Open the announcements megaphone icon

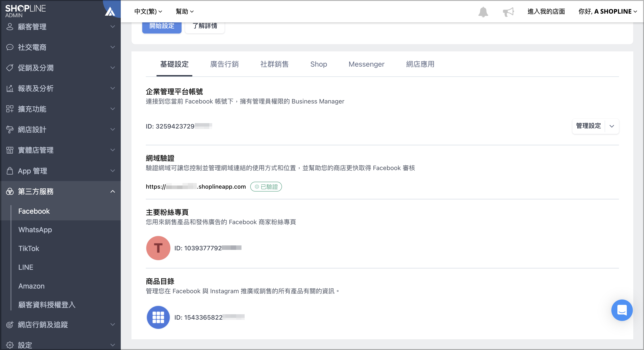point(508,12)
